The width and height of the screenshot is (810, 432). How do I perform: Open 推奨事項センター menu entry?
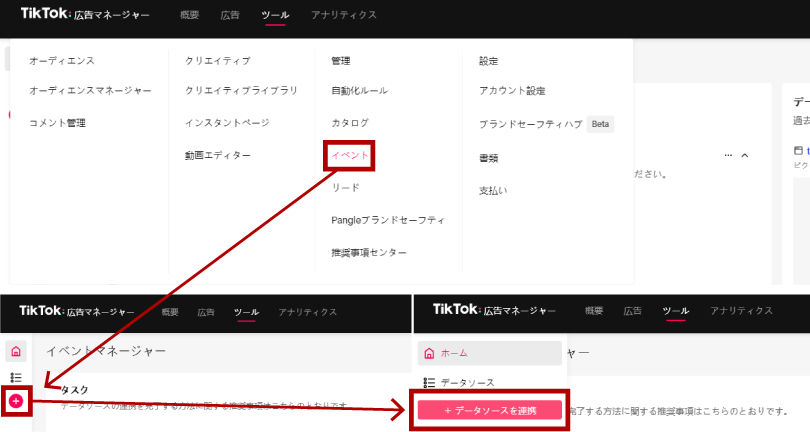tap(369, 253)
